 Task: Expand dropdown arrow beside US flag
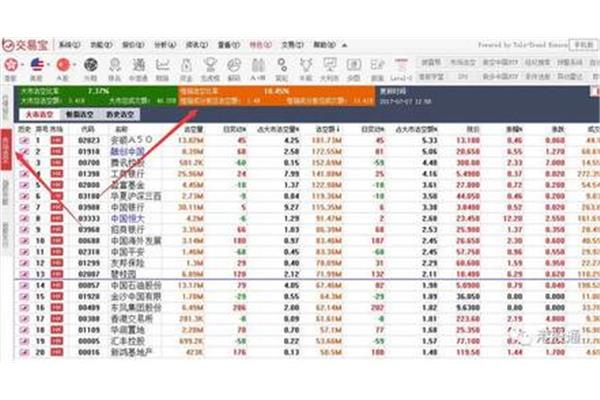[x=49, y=65]
